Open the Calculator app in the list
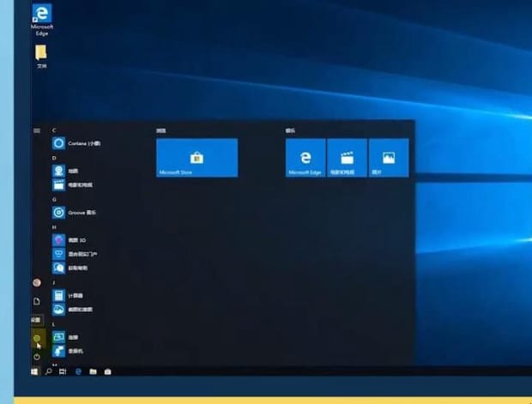This screenshot has height=404, width=532. pyautogui.click(x=77, y=294)
